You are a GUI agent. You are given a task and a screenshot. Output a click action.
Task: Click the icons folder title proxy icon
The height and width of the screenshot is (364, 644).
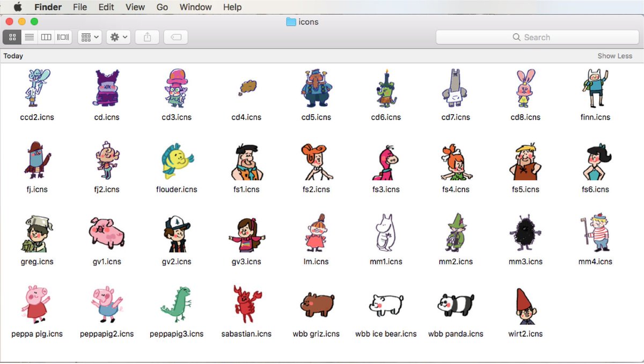(291, 22)
